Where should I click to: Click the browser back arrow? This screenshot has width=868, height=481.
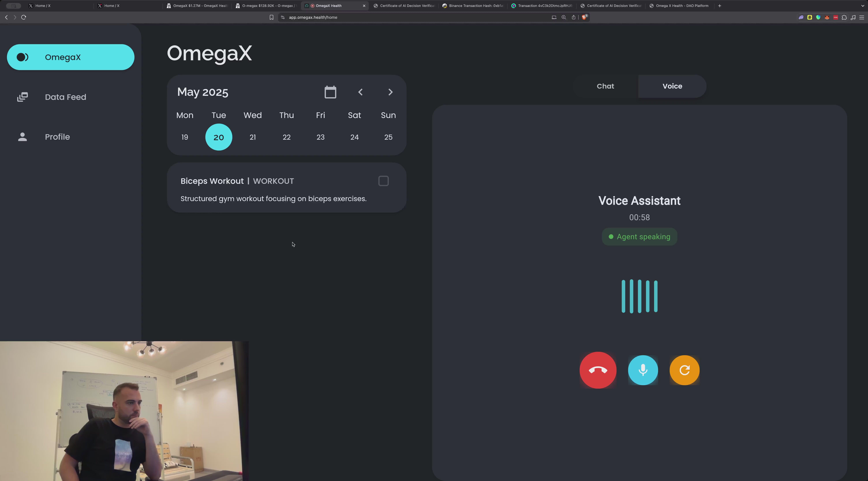click(x=6, y=17)
